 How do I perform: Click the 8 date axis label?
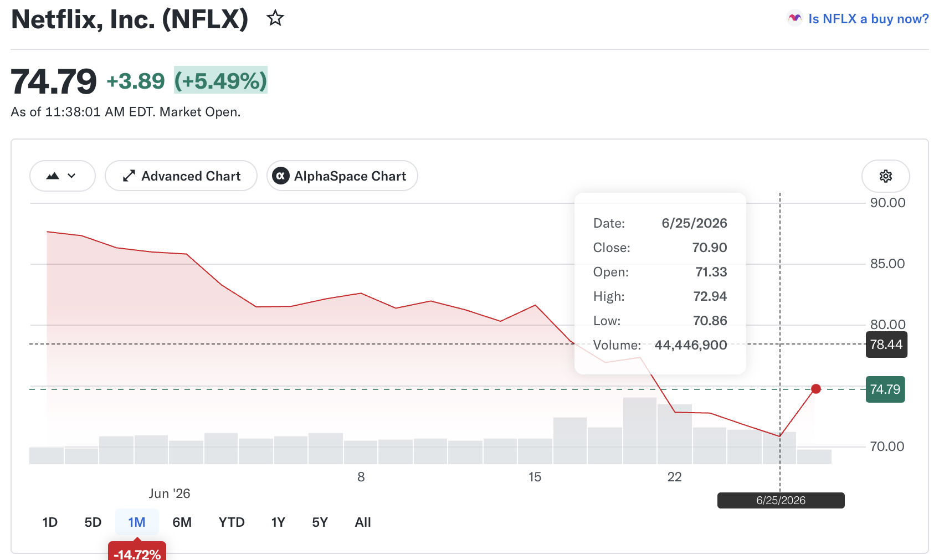361,477
